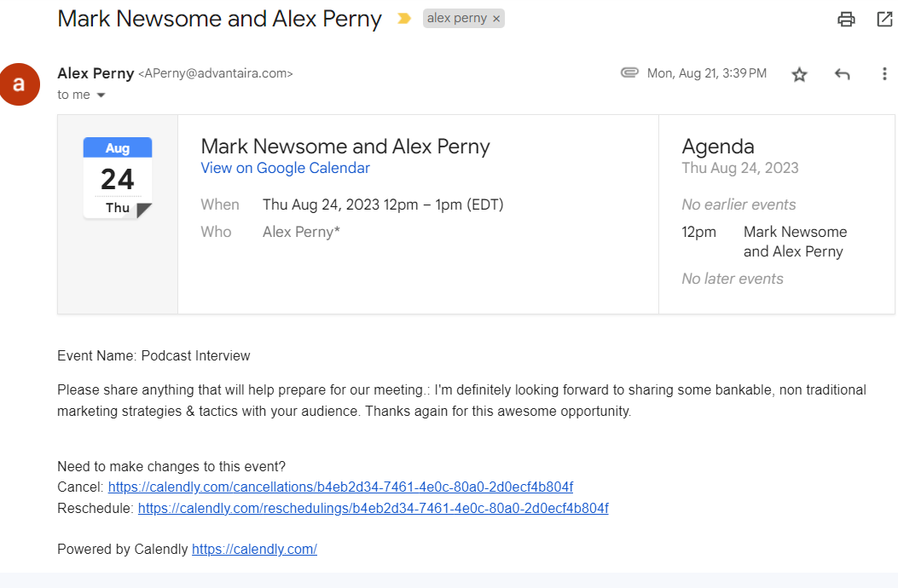Expand recipient details next to 'to me'
The width and height of the screenshot is (898, 588).
click(101, 95)
